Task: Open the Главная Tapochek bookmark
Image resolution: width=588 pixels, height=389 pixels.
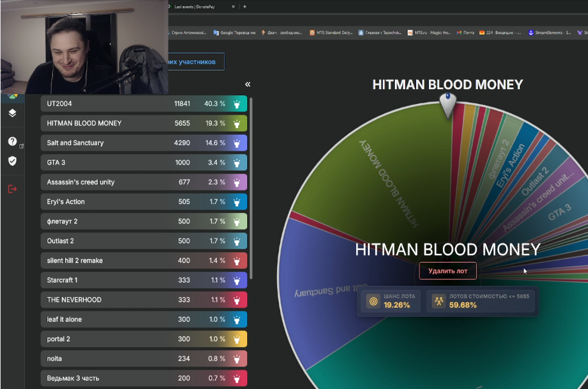Action: tap(380, 33)
